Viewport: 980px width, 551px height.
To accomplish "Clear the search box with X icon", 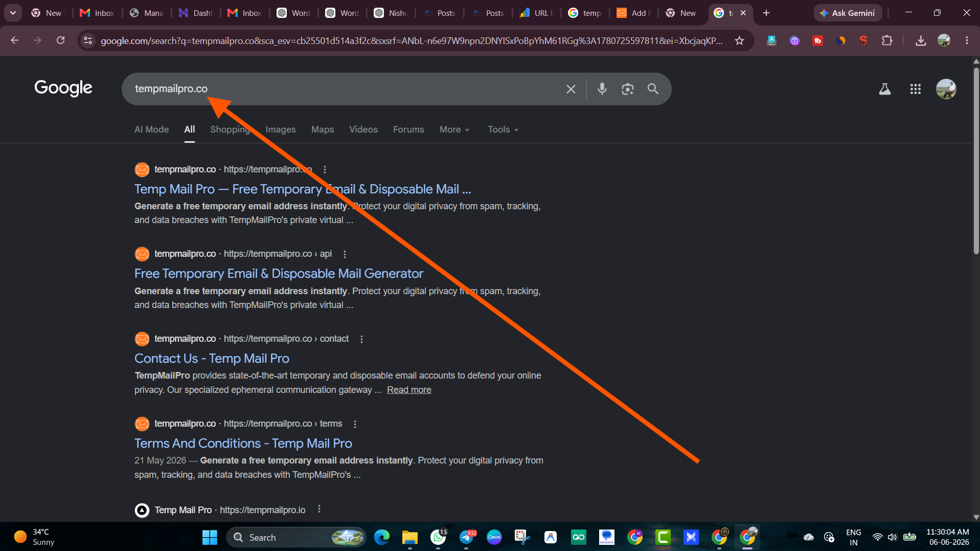I will point(571,89).
